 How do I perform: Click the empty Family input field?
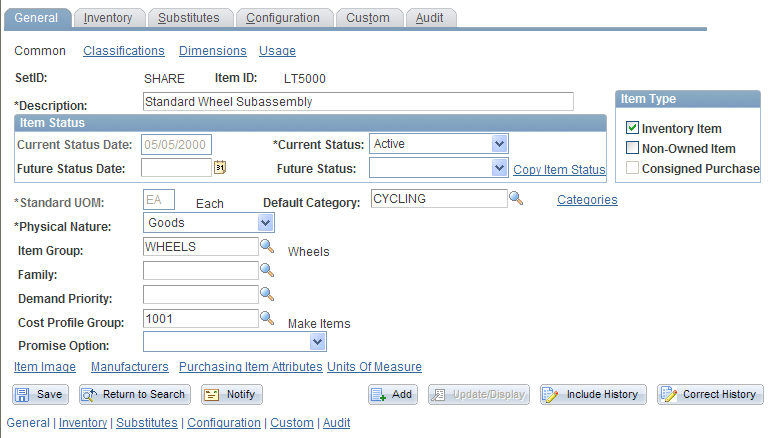201,271
